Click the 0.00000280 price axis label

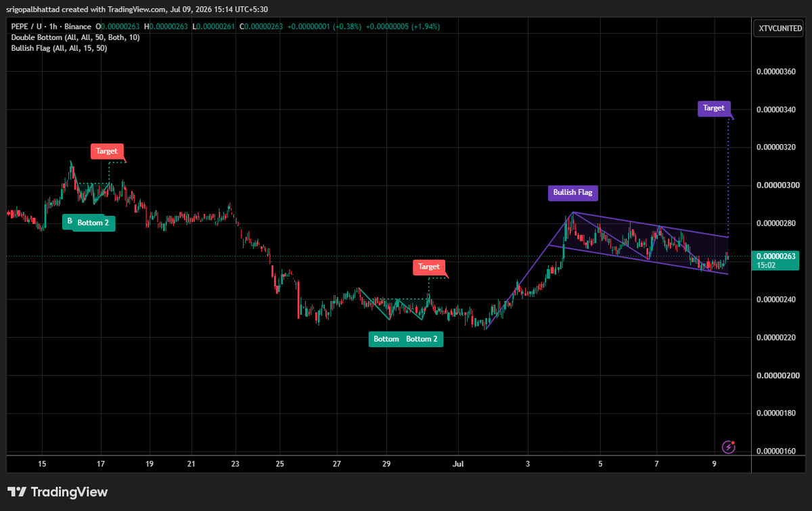click(777, 223)
